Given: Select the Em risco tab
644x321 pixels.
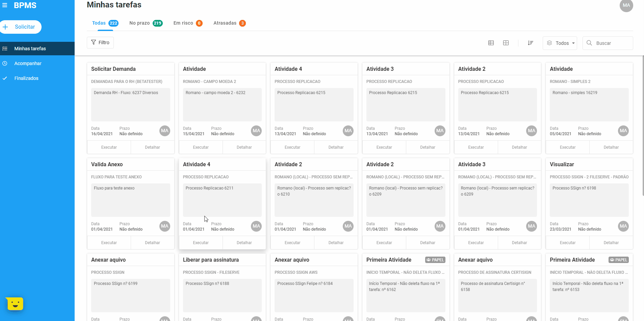Looking at the screenshot, I should click(x=188, y=23).
